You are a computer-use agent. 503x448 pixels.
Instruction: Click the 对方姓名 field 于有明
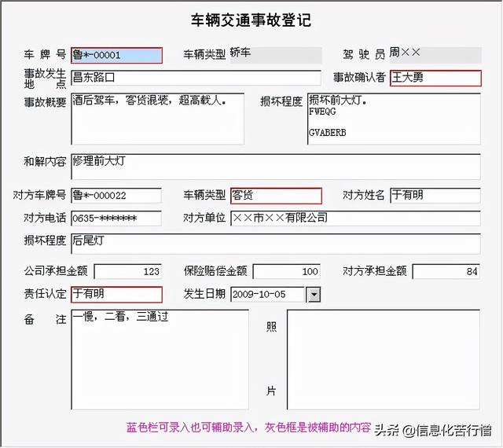[435, 196]
